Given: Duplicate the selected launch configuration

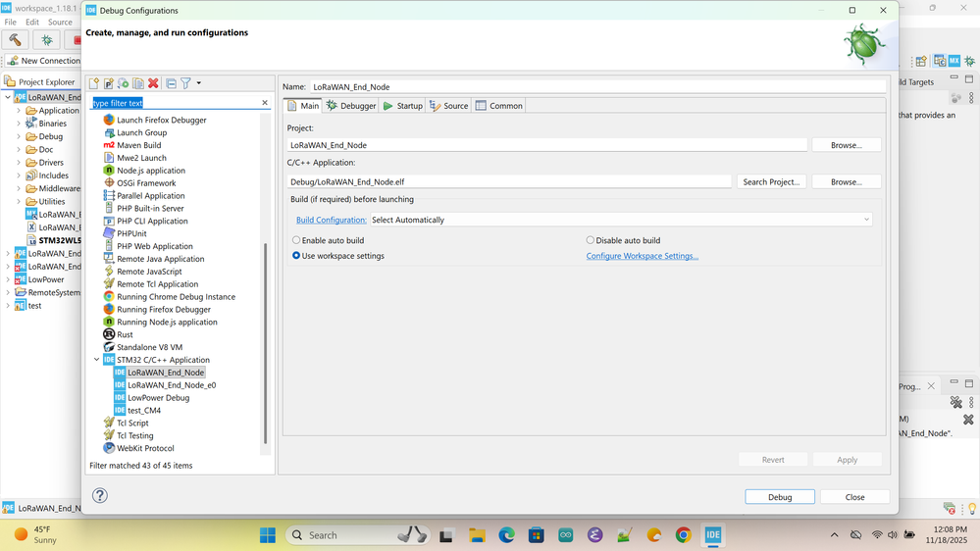Looking at the screenshot, I should [x=138, y=83].
